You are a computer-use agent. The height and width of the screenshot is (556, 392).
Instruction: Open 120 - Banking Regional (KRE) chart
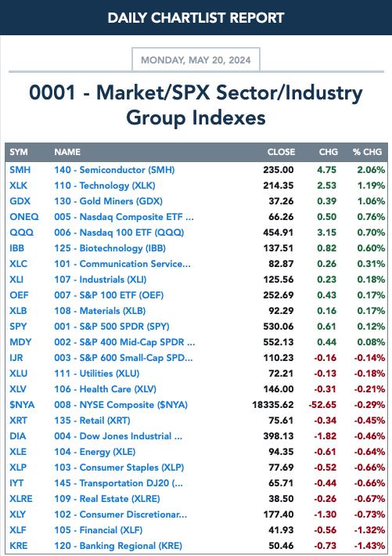118,546
